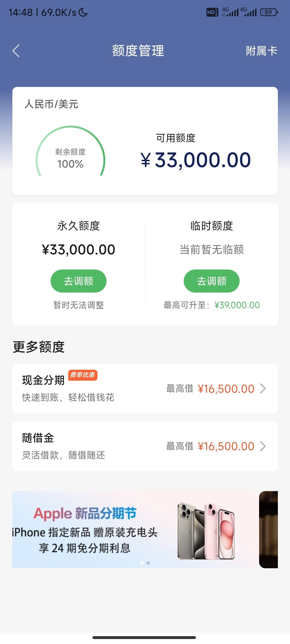The width and height of the screenshot is (290, 644).
Task: Tap the 费率优惠 promo badge
Action: coord(82,375)
